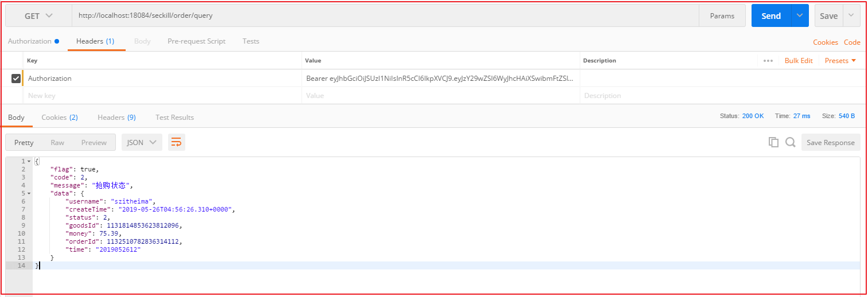
Task: Click the createTime value string
Action: (x=176, y=210)
